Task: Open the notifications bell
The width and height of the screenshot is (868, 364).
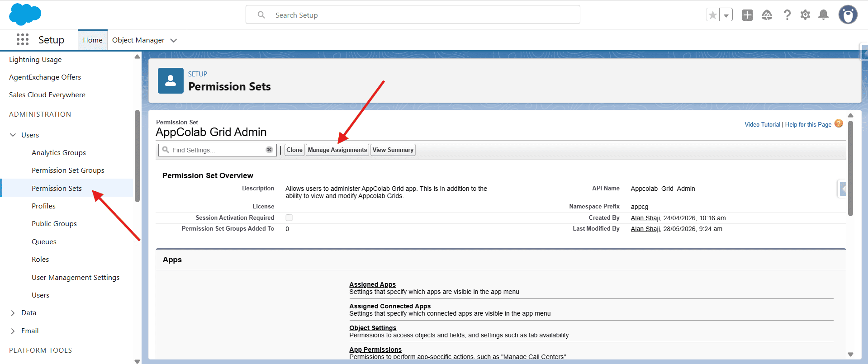Action: (824, 15)
